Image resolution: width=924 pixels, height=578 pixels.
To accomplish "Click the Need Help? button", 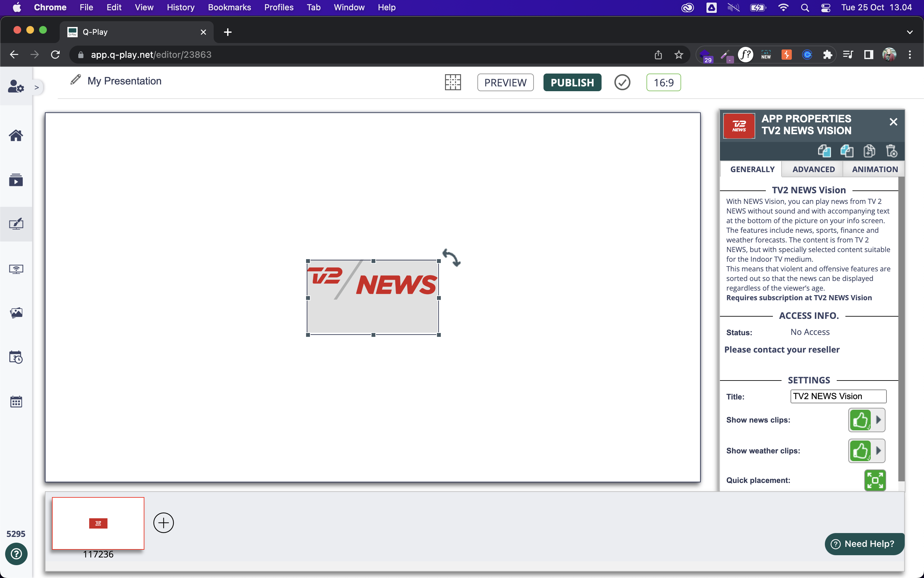I will 864,544.
